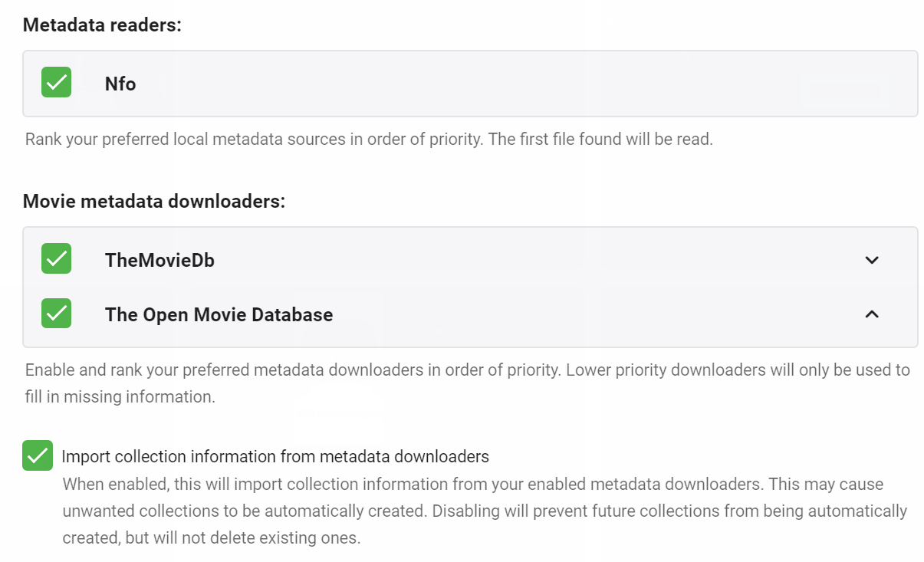Click the "Movie metadata downloaders:" heading
The image size is (924, 562).
153,202
